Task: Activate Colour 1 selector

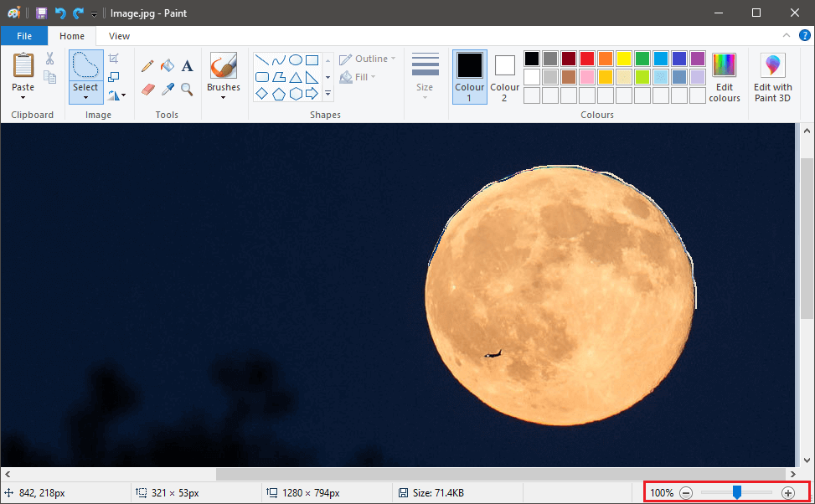Action: tap(469, 77)
